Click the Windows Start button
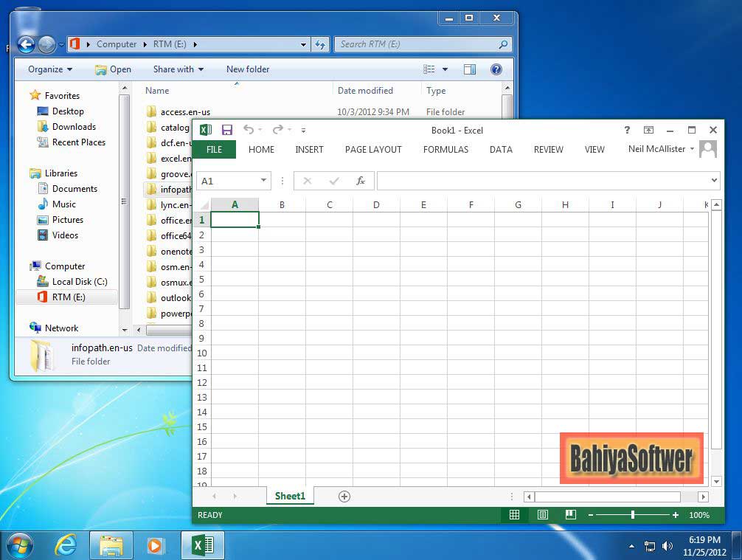 19,546
